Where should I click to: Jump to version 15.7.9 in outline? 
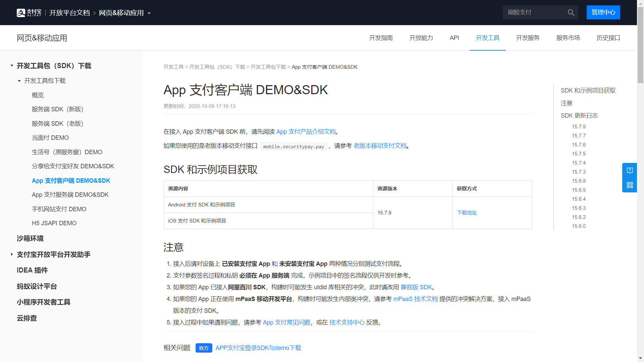pos(579,127)
